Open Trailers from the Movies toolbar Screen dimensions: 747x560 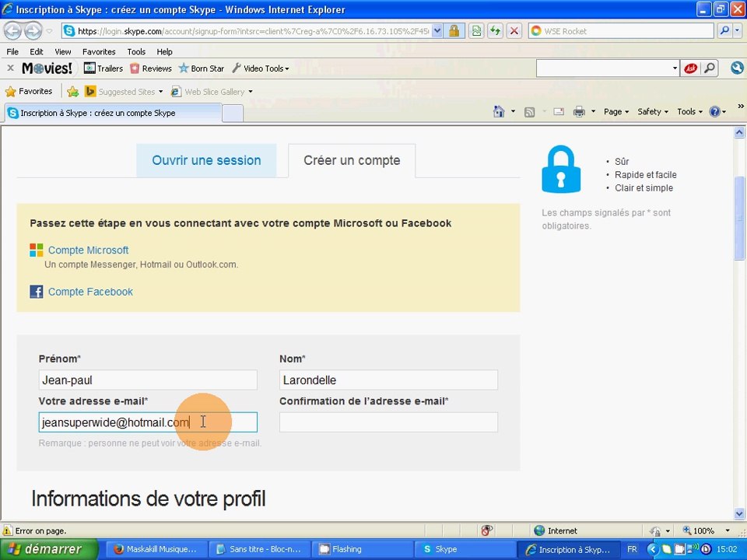pyautogui.click(x=103, y=68)
